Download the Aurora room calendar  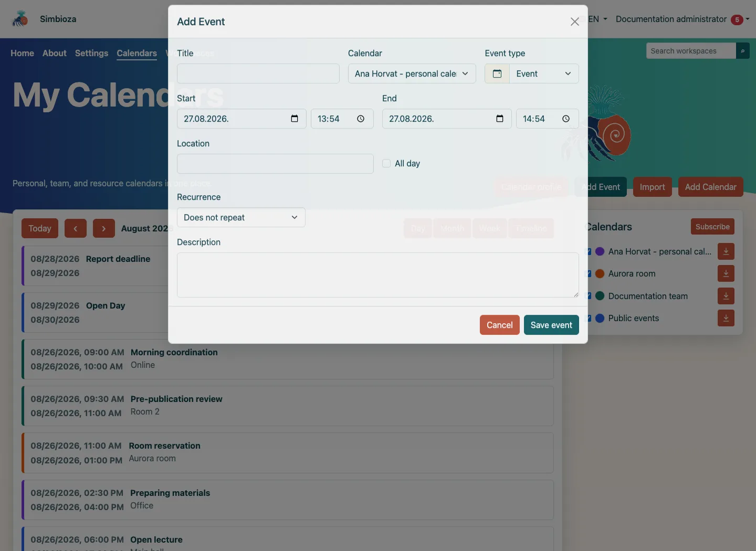click(726, 273)
